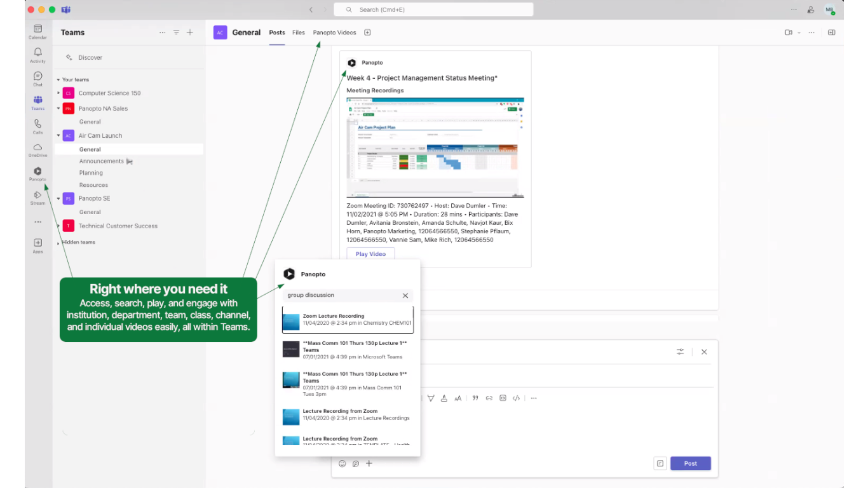Go back using the history arrow
This screenshot has height=488, width=868.
pos(311,10)
